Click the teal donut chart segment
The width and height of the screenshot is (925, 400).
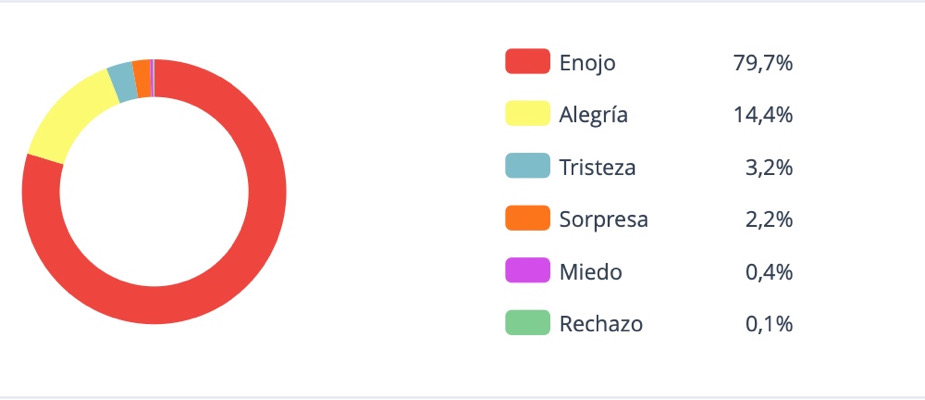coord(123,83)
